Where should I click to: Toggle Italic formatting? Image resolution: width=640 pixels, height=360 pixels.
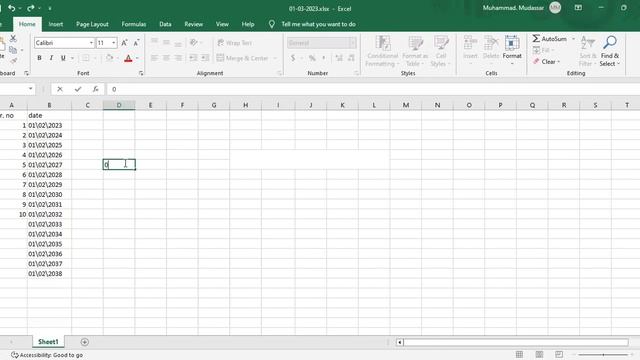(51, 58)
